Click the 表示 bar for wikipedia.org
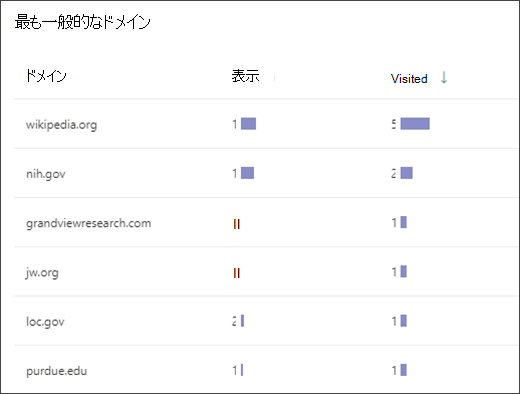This screenshot has height=394, width=520. [x=248, y=124]
